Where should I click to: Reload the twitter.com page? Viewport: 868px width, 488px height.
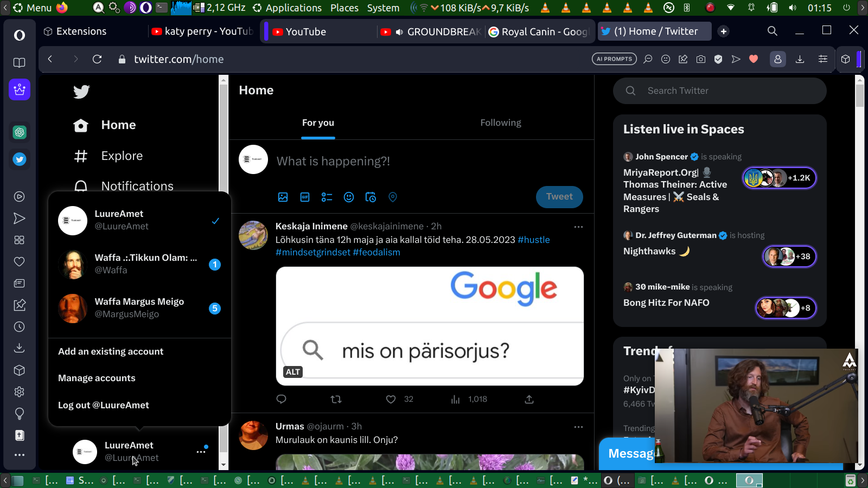point(97,59)
